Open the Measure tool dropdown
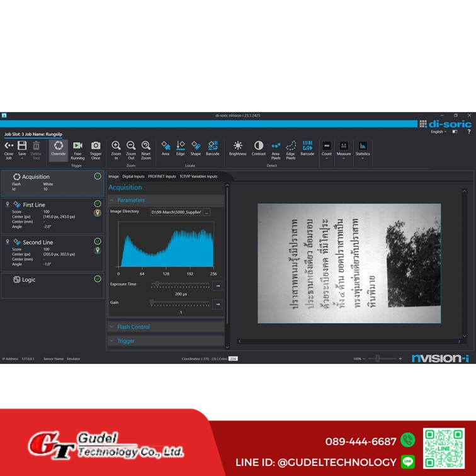The width and height of the screenshot is (476, 476). coord(344,158)
